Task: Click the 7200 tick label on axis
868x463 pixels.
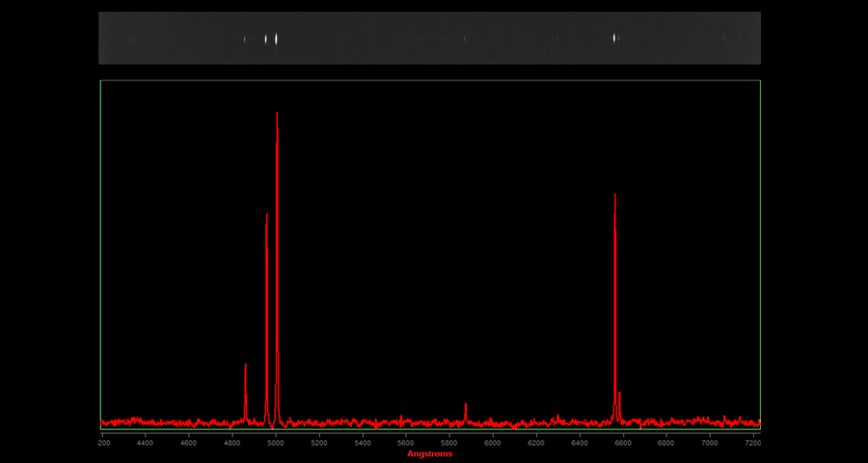Action: point(750,443)
